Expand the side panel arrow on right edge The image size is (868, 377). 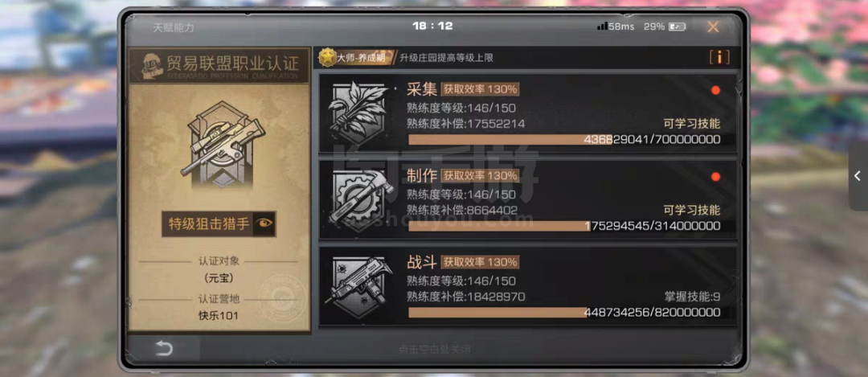click(x=858, y=176)
